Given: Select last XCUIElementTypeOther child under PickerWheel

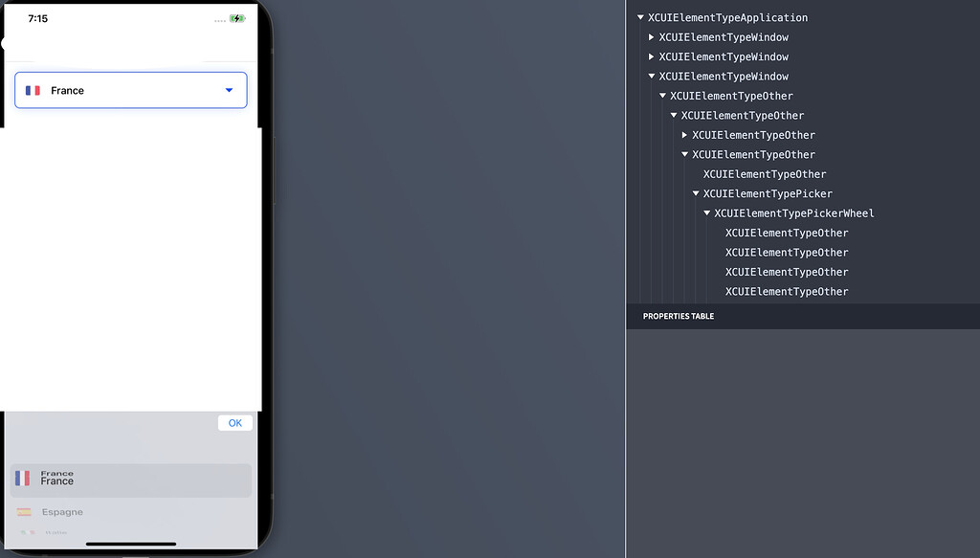Looking at the screenshot, I should point(787,292).
